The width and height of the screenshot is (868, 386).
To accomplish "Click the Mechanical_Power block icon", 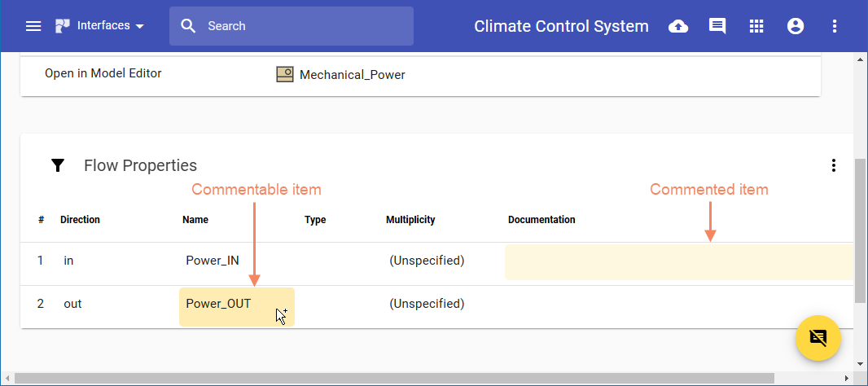I will pyautogui.click(x=284, y=75).
